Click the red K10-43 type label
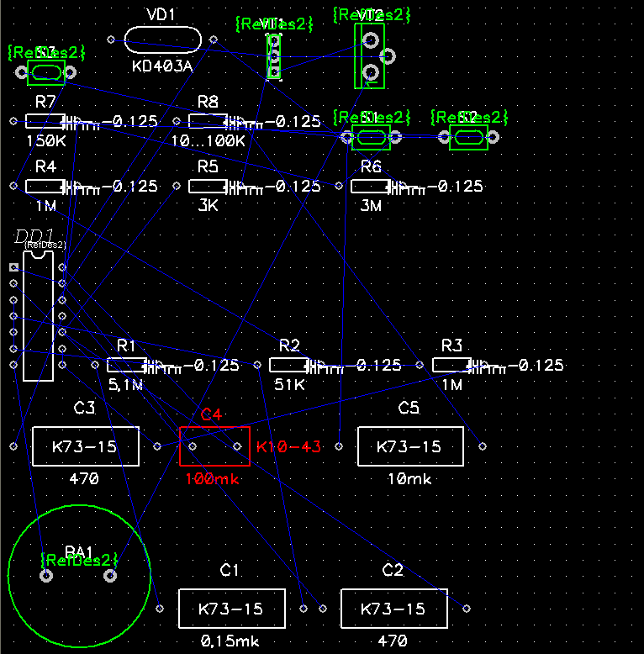 288,446
